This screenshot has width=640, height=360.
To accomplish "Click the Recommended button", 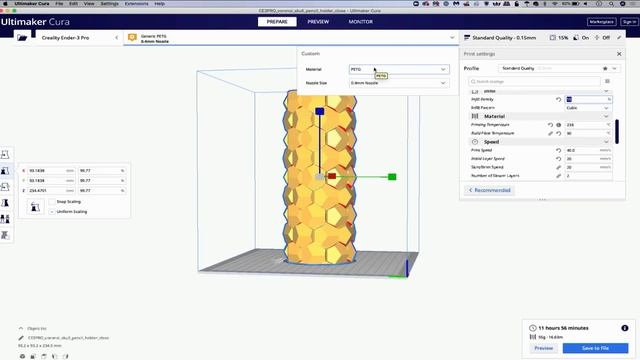I will pos(489,190).
